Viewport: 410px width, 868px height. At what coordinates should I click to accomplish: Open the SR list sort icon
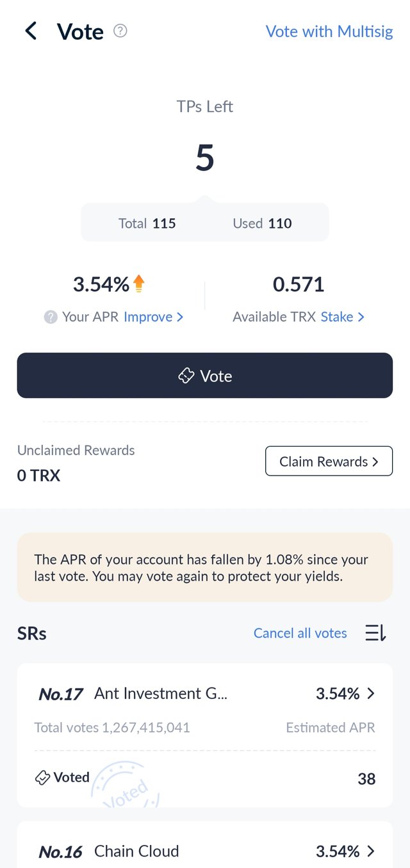(375, 633)
